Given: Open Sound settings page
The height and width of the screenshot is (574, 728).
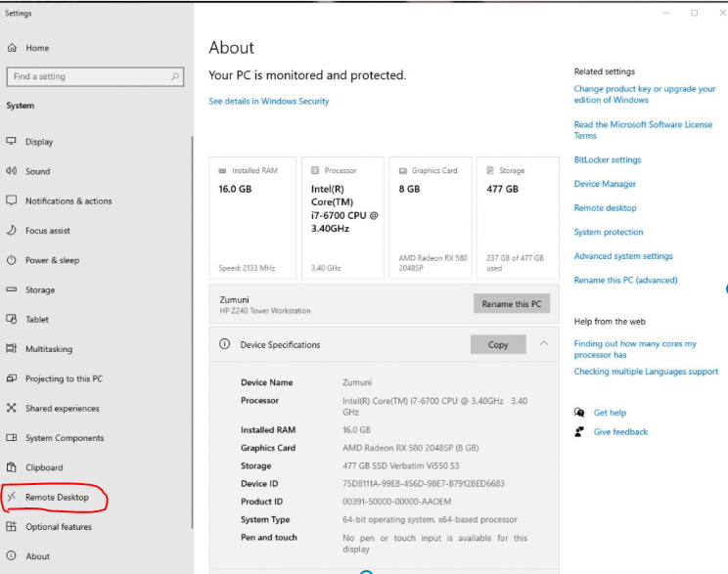Looking at the screenshot, I should coord(37,171).
